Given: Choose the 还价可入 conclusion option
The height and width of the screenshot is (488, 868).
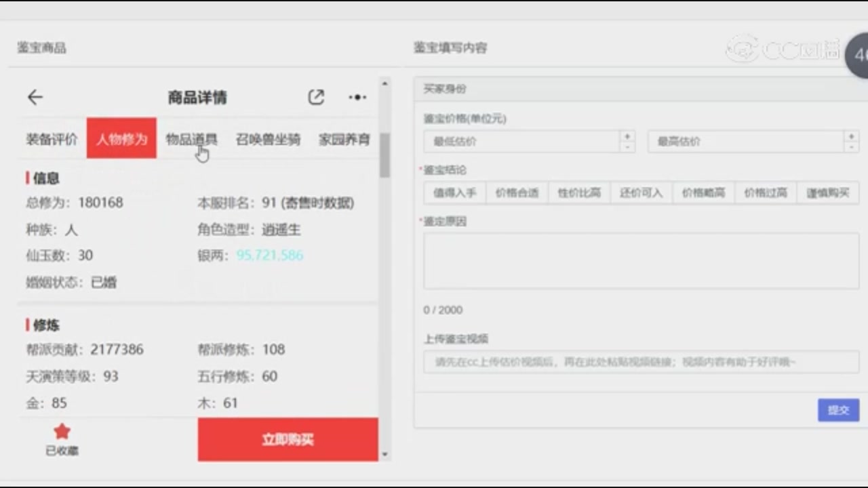Looking at the screenshot, I should pos(642,192).
